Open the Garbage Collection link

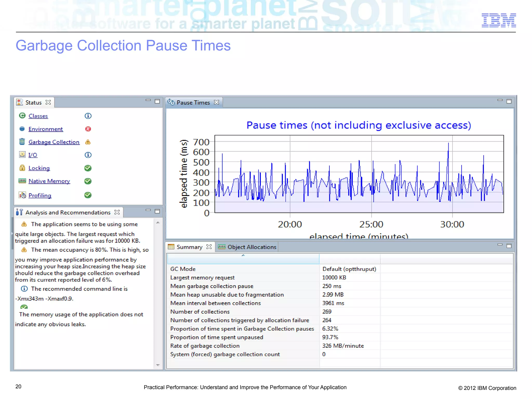click(x=54, y=142)
